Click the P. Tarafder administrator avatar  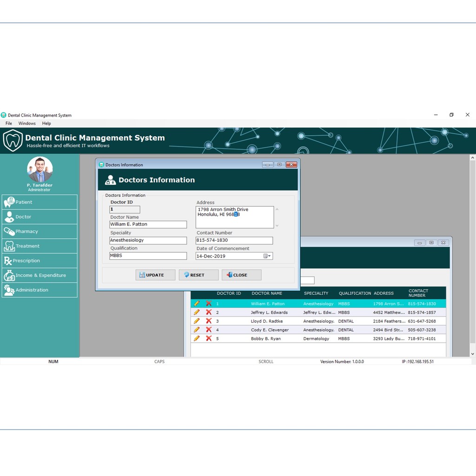tap(40, 169)
